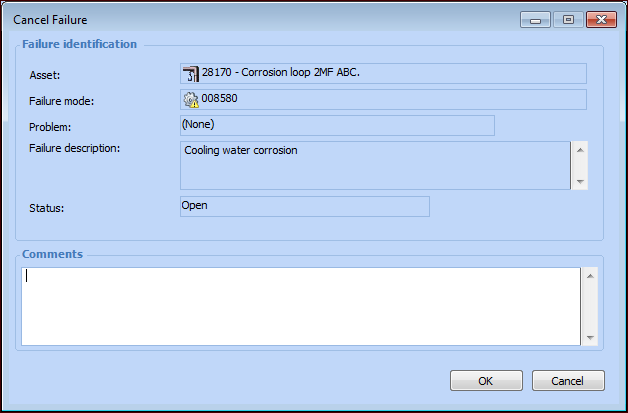628x413 pixels.
Task: Confirm with the OK button
Action: 486,381
